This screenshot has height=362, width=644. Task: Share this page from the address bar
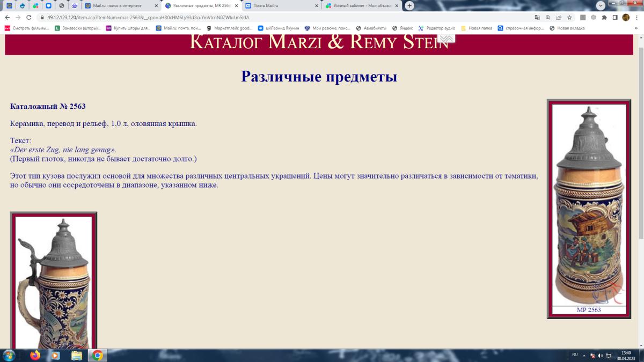coord(559,17)
